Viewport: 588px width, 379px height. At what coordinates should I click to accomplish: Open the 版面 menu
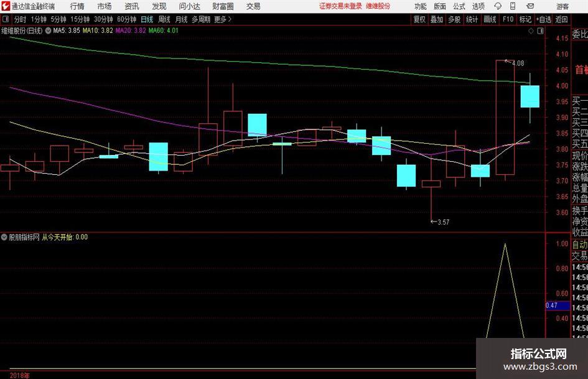[x=439, y=6]
